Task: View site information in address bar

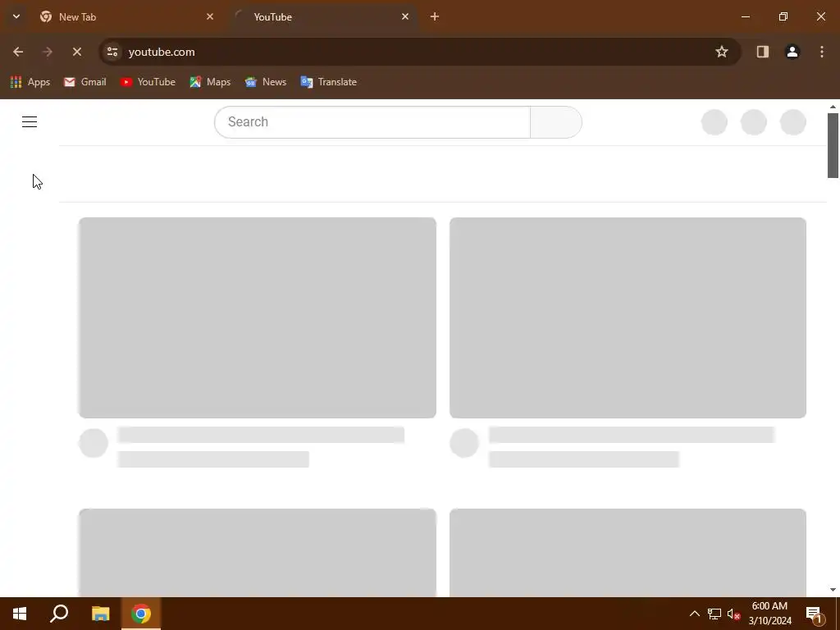Action: [112, 52]
